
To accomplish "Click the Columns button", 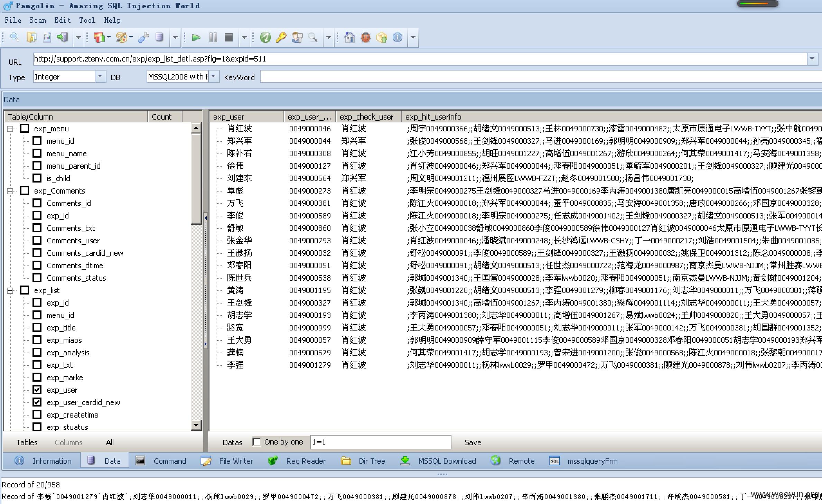I will point(68,442).
